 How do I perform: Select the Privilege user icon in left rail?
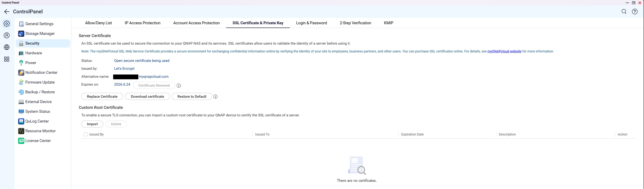(x=7, y=35)
